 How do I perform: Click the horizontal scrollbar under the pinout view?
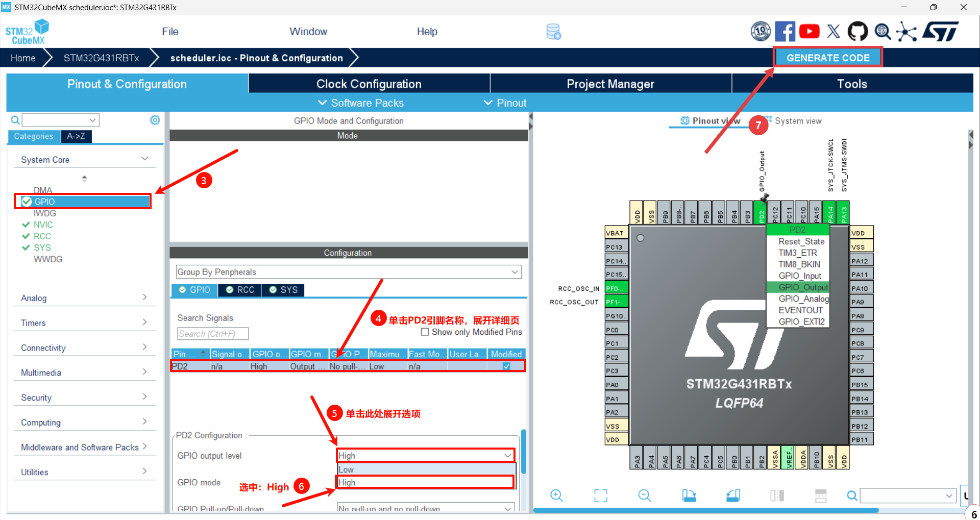tap(706, 510)
